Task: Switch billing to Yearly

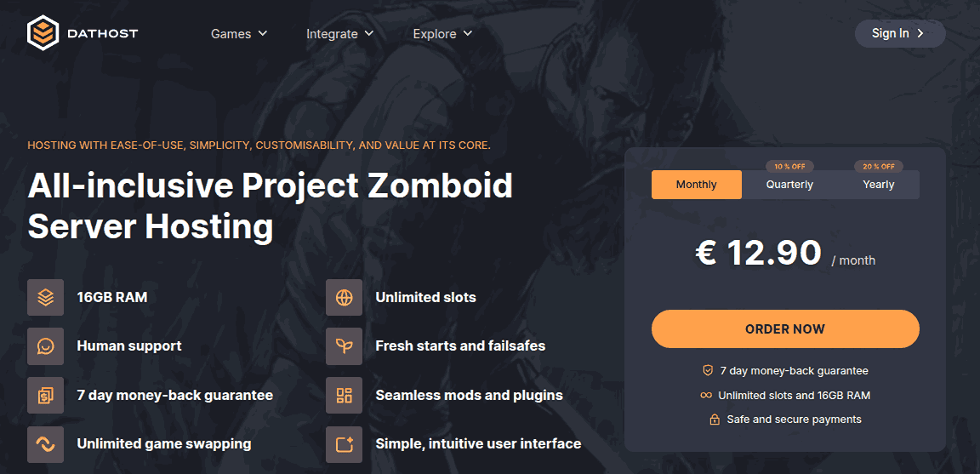Action: tap(878, 185)
